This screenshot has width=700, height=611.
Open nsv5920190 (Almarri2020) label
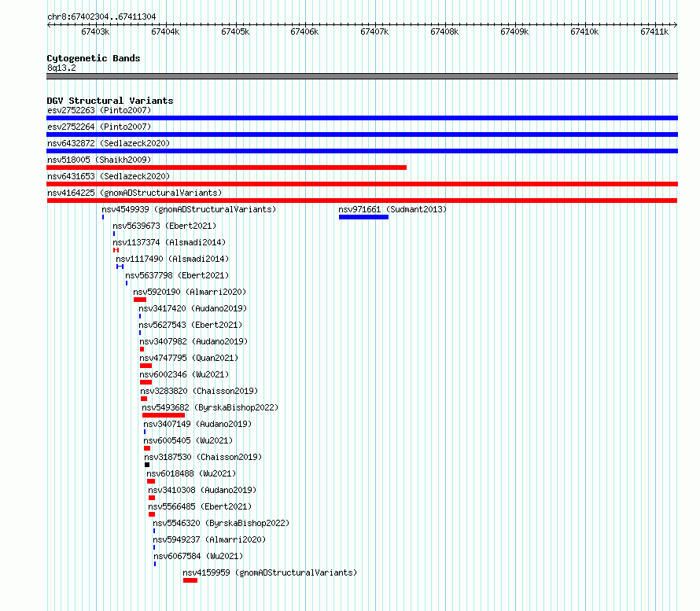pyautogui.click(x=190, y=292)
